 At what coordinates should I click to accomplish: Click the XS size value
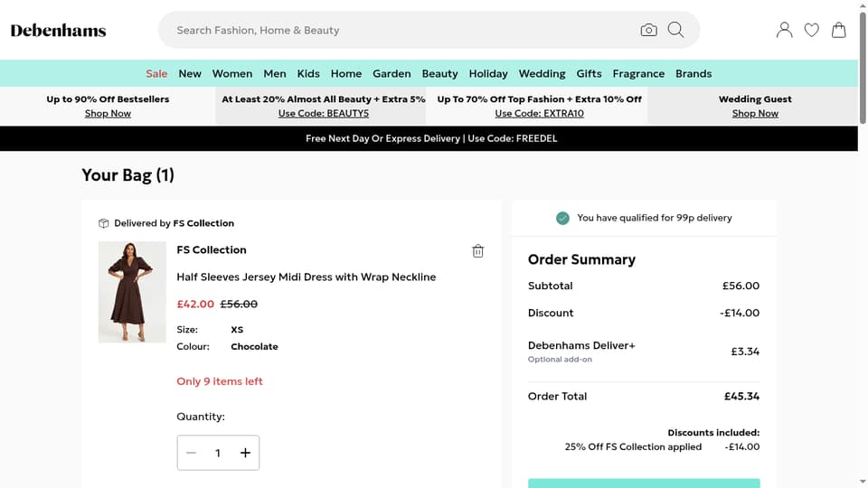pos(237,329)
